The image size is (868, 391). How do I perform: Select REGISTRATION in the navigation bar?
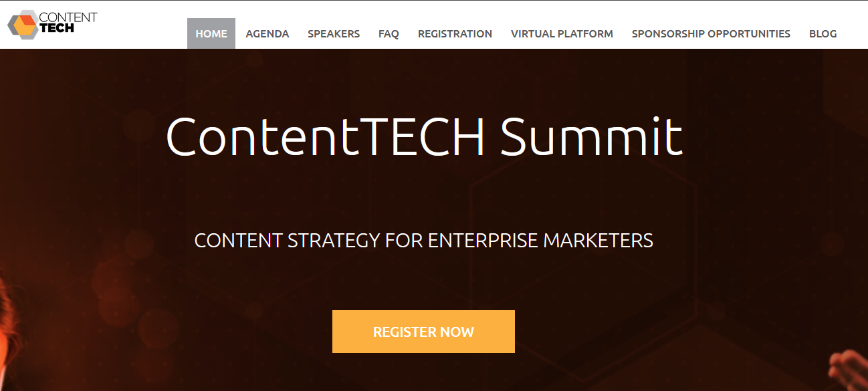455,33
